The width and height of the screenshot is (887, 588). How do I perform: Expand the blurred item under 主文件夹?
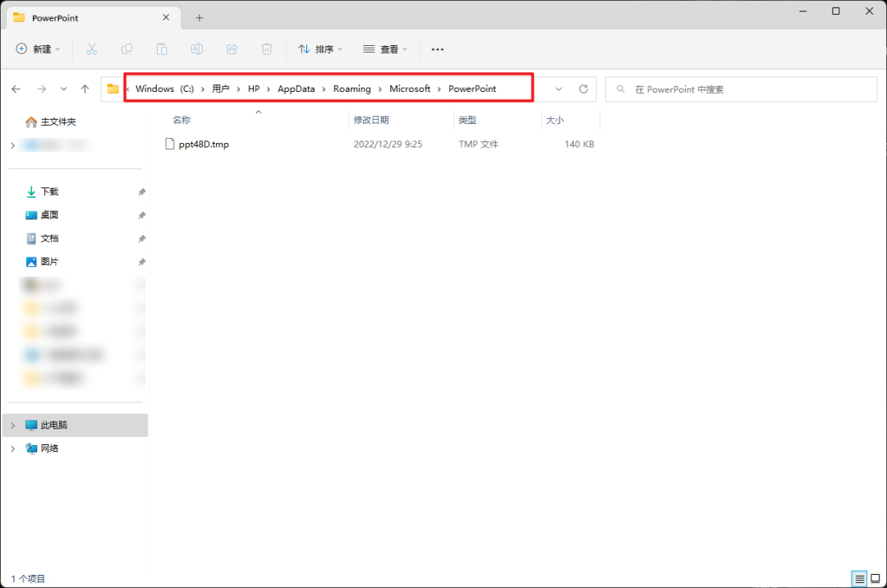(12, 145)
